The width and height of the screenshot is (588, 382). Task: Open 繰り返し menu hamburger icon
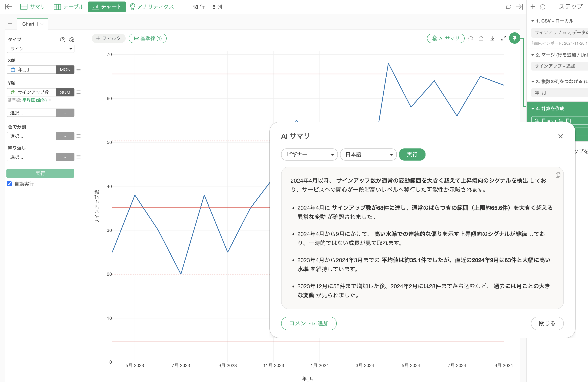coord(79,157)
